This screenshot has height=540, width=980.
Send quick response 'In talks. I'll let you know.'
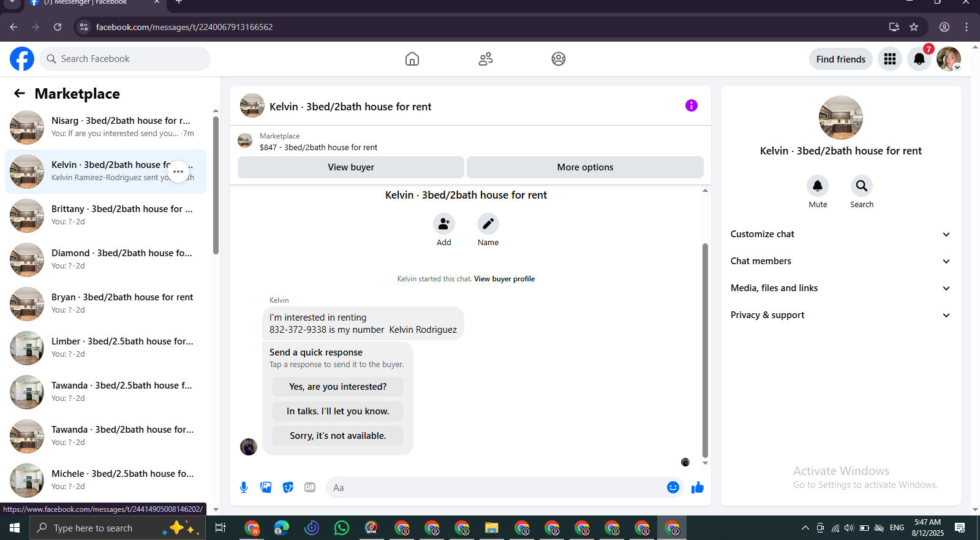(337, 411)
